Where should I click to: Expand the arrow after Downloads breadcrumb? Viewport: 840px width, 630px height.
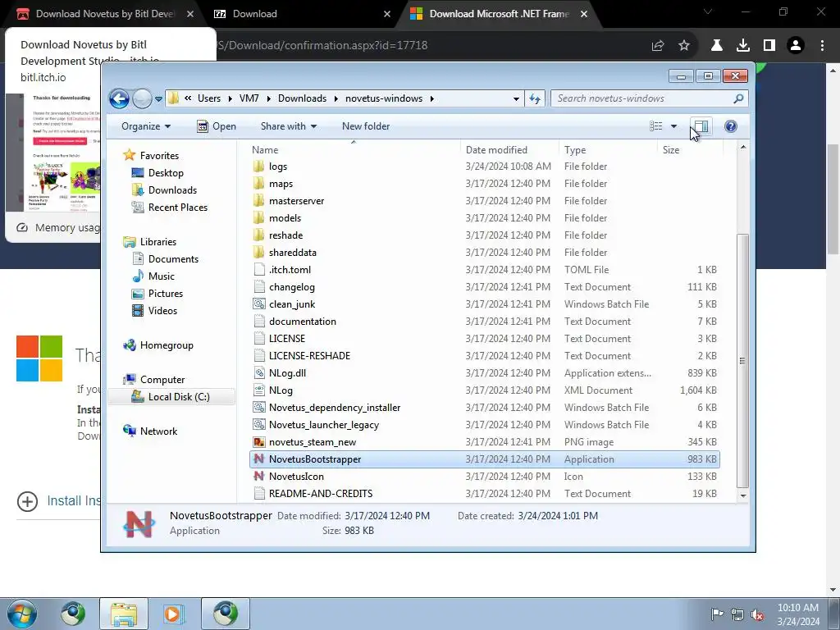pyautogui.click(x=336, y=98)
